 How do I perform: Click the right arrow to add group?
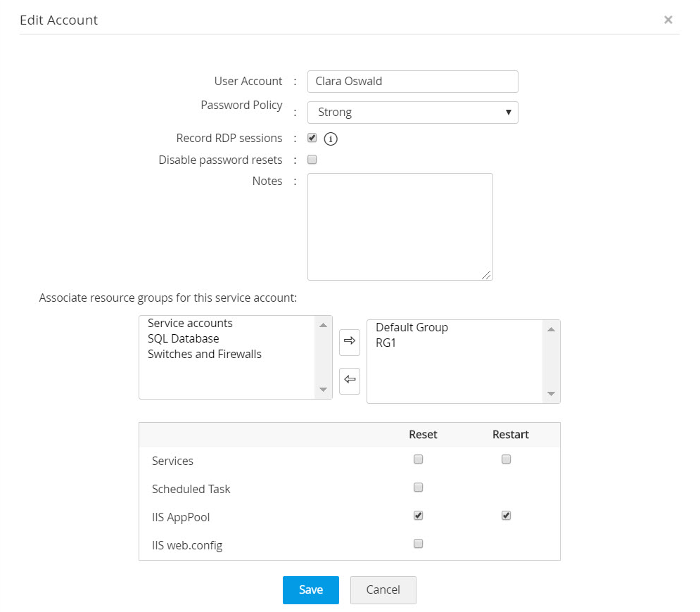pos(349,340)
